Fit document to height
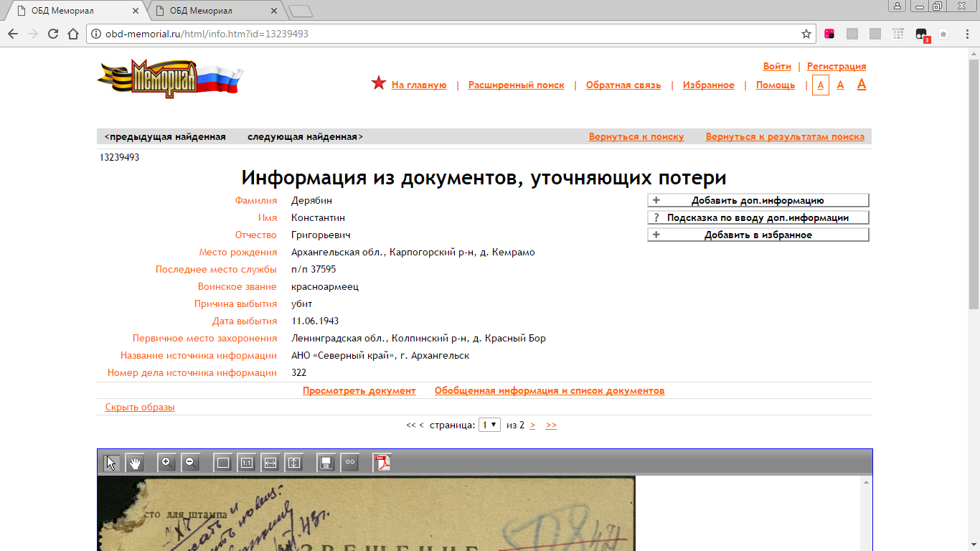980x551 pixels. [x=293, y=463]
